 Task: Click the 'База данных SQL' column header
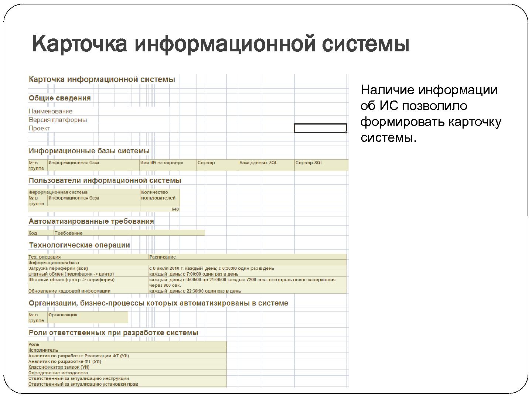pyautogui.click(x=266, y=165)
